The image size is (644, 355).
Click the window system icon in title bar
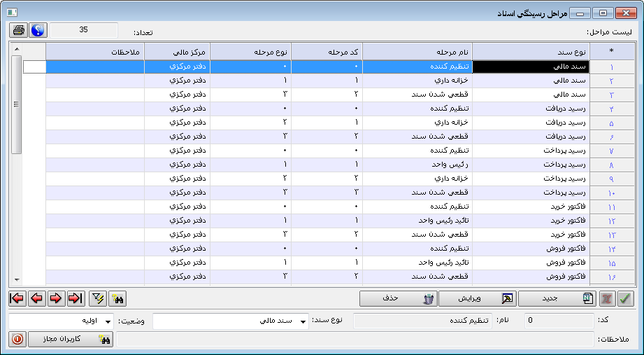12,13
